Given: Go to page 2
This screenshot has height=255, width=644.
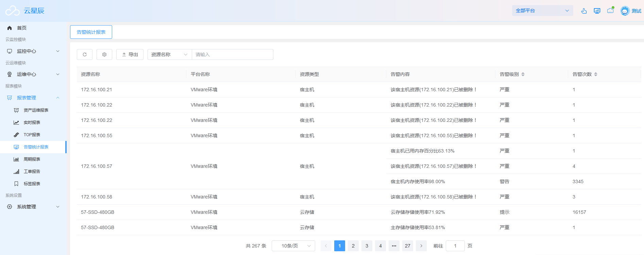Looking at the screenshot, I should [353, 246].
